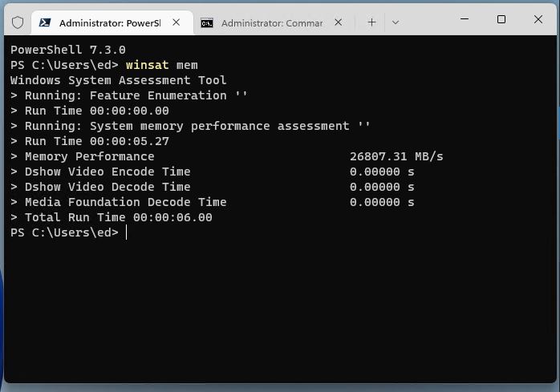The image size is (560, 392).
Task: Select the Administrator: PowerShell tab
Action: click(112, 22)
